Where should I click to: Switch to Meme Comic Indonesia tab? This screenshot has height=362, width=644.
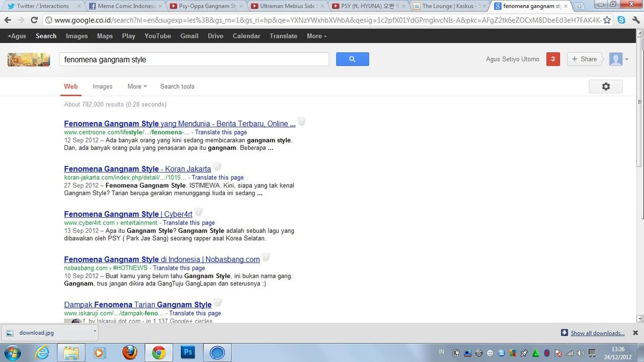pyautogui.click(x=126, y=6)
